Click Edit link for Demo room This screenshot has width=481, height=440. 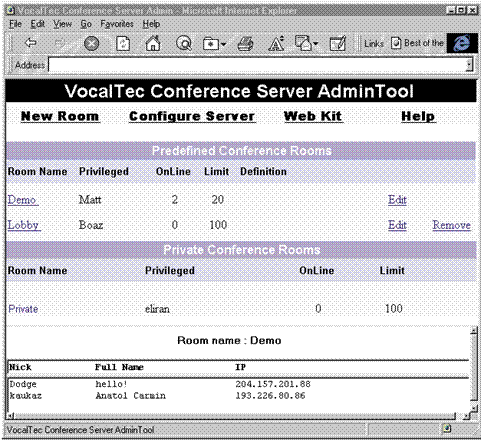(x=397, y=200)
